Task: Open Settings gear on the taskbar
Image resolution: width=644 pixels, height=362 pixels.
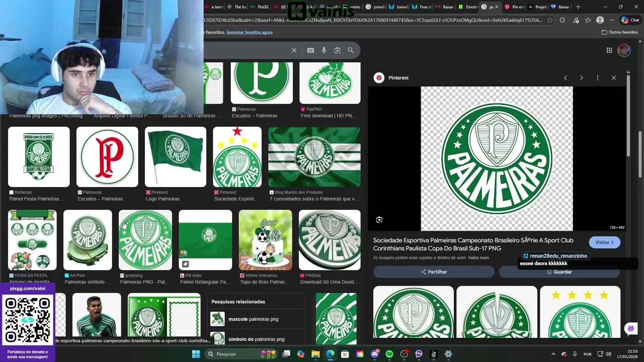Action: click(448, 354)
